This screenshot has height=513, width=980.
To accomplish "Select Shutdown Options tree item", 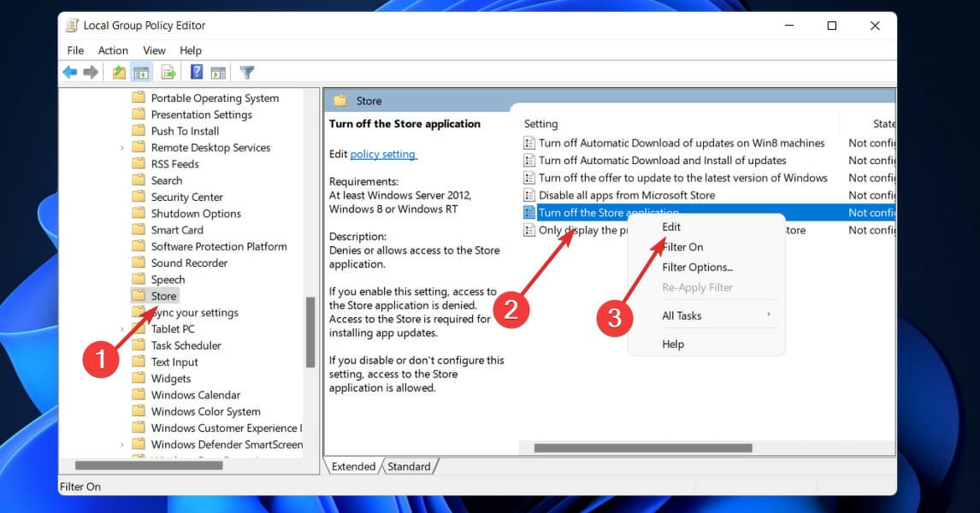I will 196,214.
